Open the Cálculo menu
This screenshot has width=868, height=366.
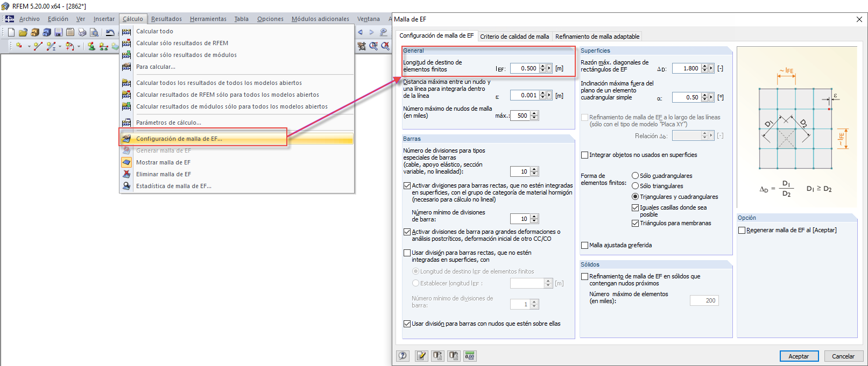coord(133,19)
